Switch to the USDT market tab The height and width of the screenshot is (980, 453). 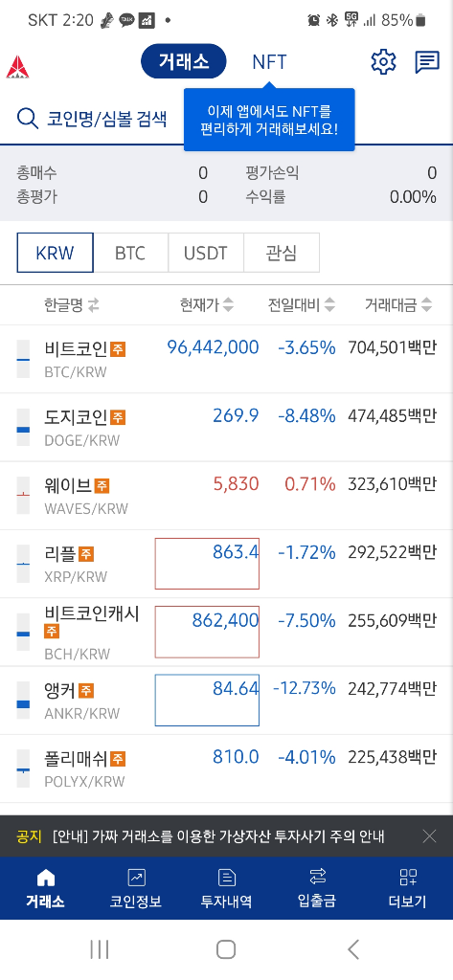[205, 253]
